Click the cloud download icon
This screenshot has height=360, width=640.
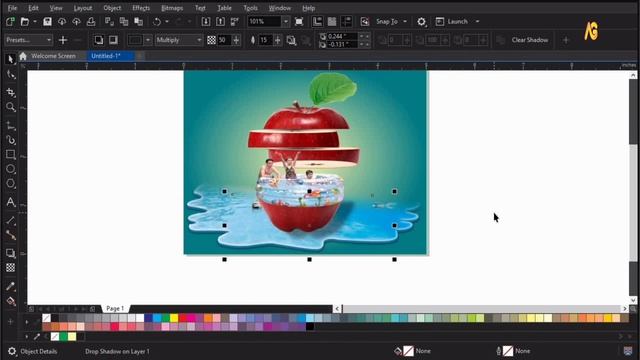pyautogui.click(x=62, y=22)
